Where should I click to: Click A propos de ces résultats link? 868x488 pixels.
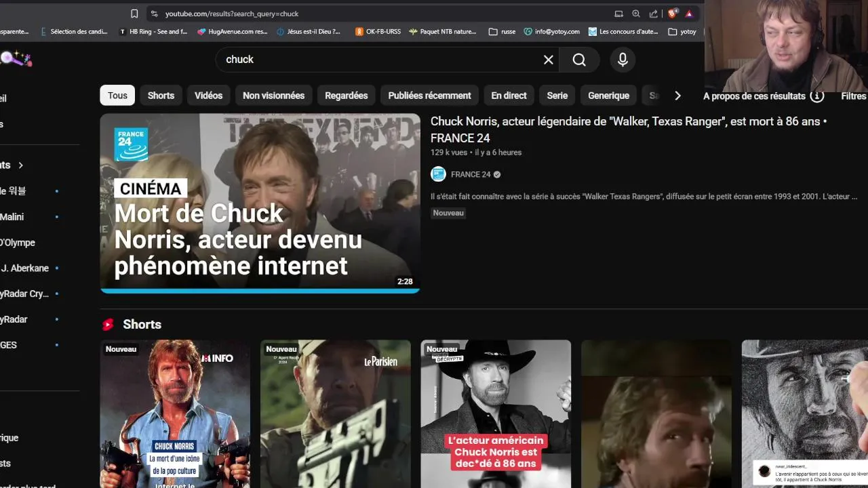[754, 96]
